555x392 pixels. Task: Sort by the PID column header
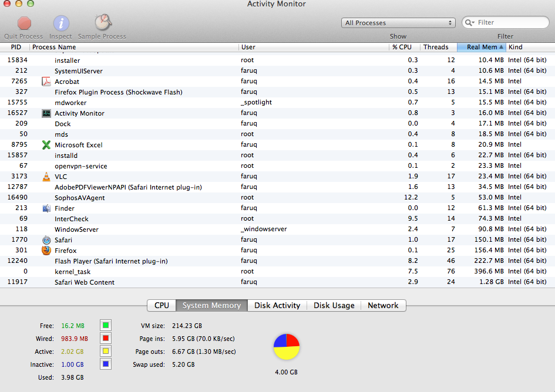15,47
